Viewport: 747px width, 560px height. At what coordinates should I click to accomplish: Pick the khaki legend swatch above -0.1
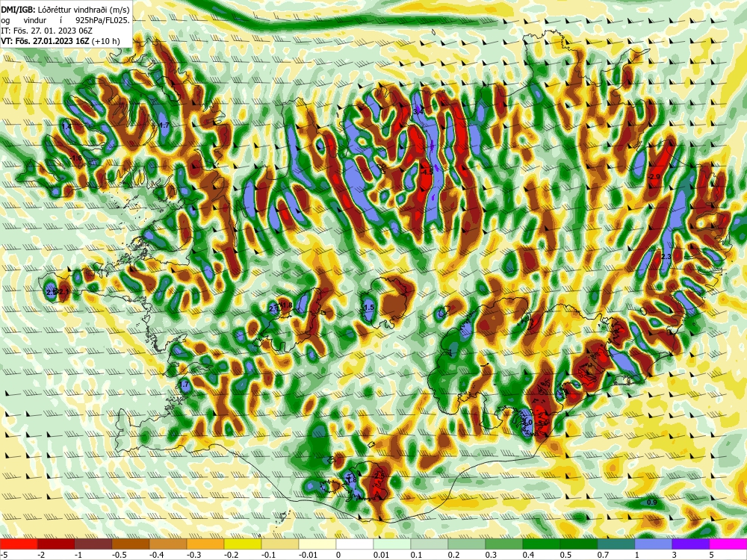point(280,544)
